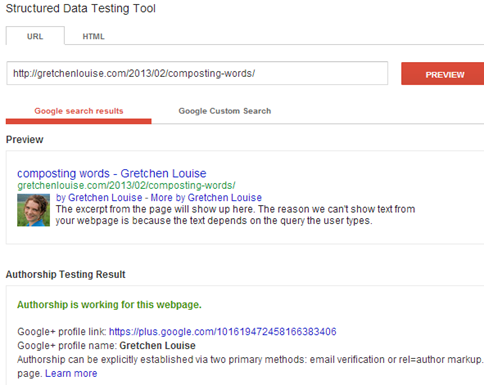This screenshot has height=385, width=484.
Task: Click the bold Gretchen Louise profile name
Action: tap(157, 346)
